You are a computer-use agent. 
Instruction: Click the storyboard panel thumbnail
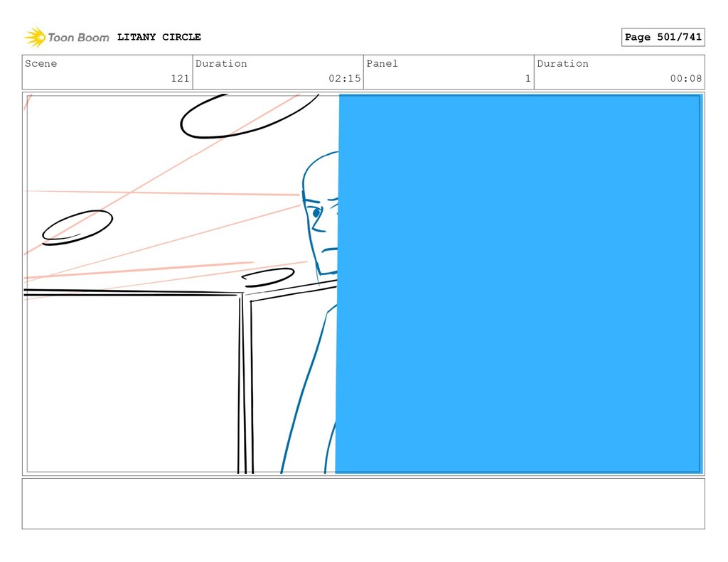(363, 284)
